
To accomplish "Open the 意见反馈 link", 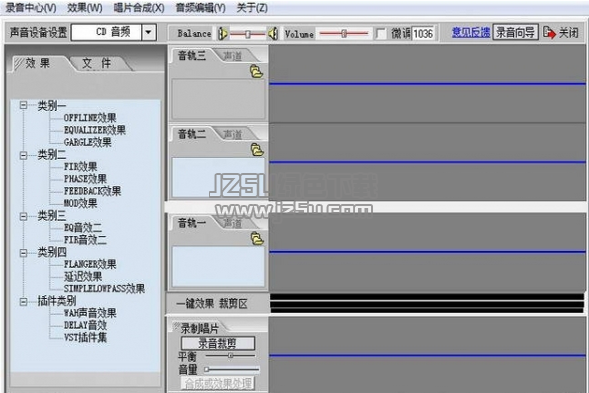I will tap(471, 33).
